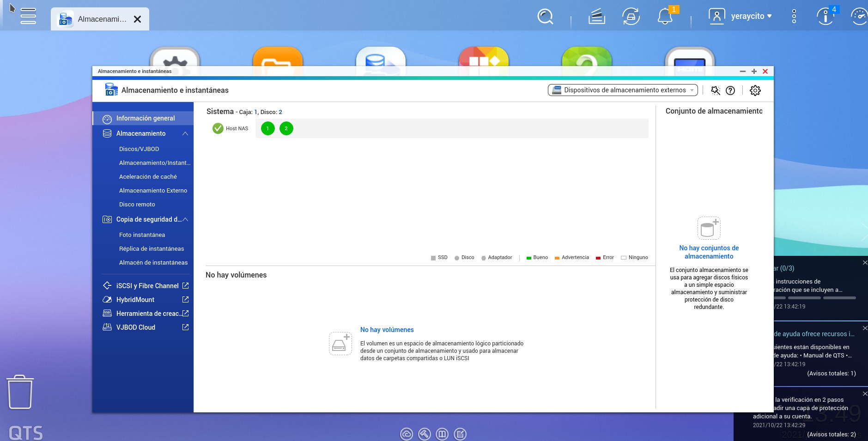868x441 pixels.
Task: Collapse the Almacenamiento sidebar section
Action: coord(185,133)
